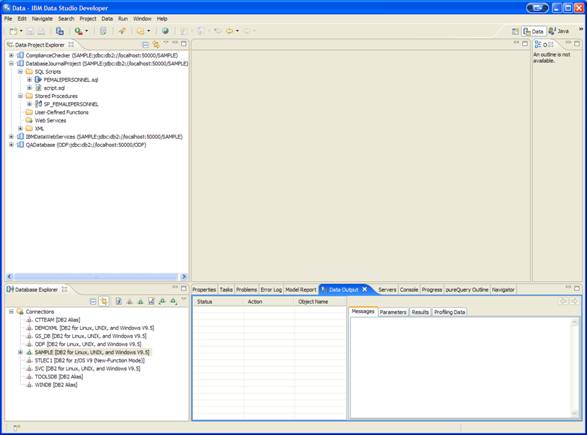Click the yellow back-navigation arrow icon in toolbar
This screenshot has height=435, width=587.
click(229, 31)
